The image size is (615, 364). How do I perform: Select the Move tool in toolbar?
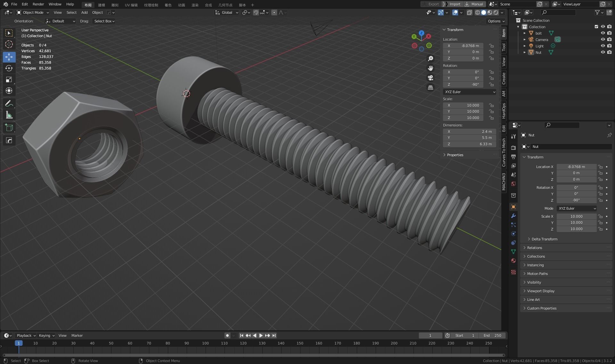(x=9, y=57)
